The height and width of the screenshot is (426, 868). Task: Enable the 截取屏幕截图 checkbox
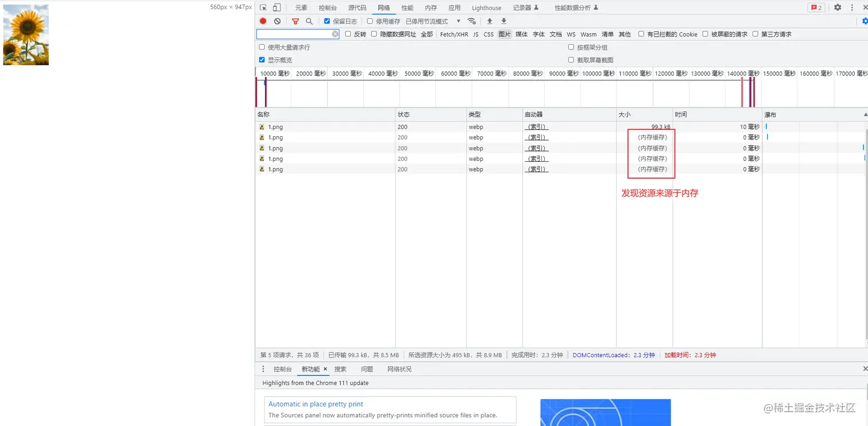[571, 60]
